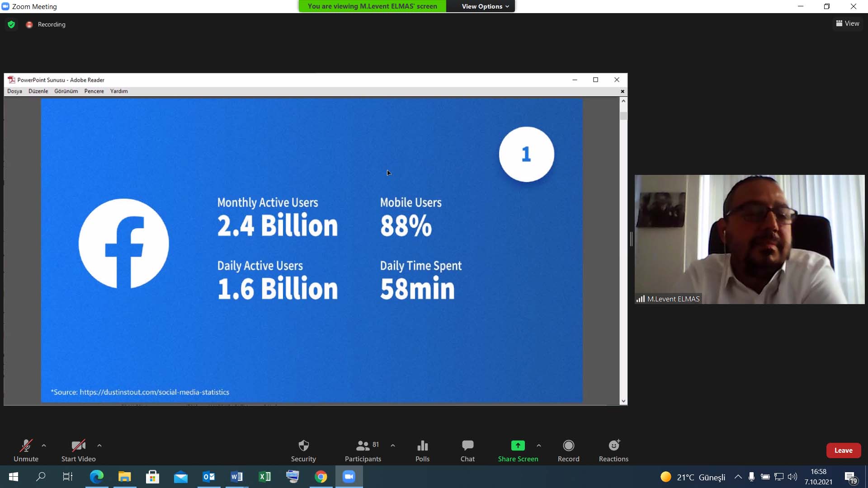868x488 pixels.
Task: Open Word from taskbar
Action: (237, 477)
